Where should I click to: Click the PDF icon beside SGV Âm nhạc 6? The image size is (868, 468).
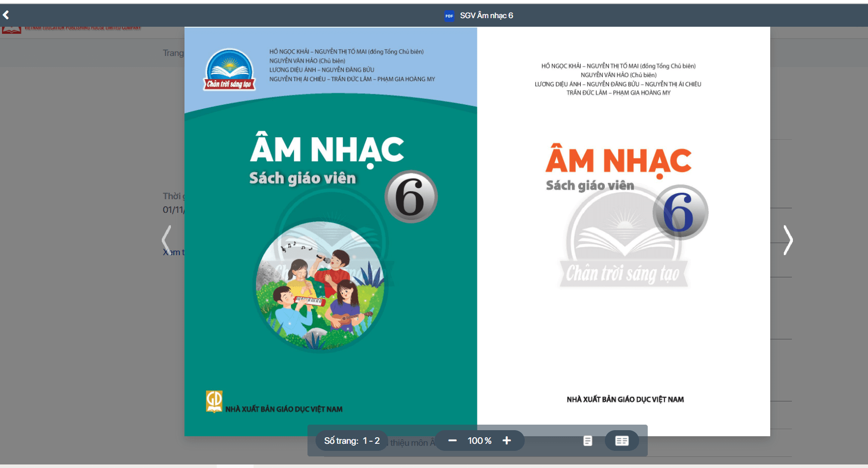tap(449, 16)
